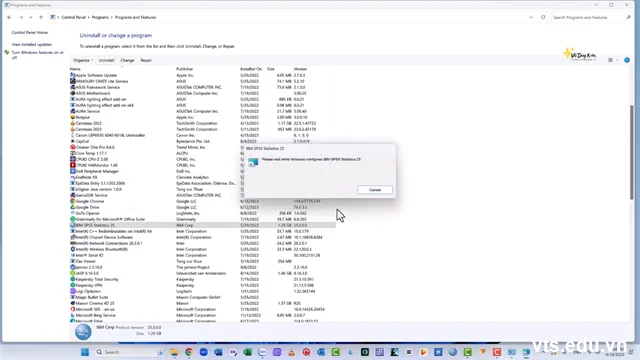The image size is (640, 360).
Task: Click the Programs and Features breadcrumb
Action: tap(136, 18)
